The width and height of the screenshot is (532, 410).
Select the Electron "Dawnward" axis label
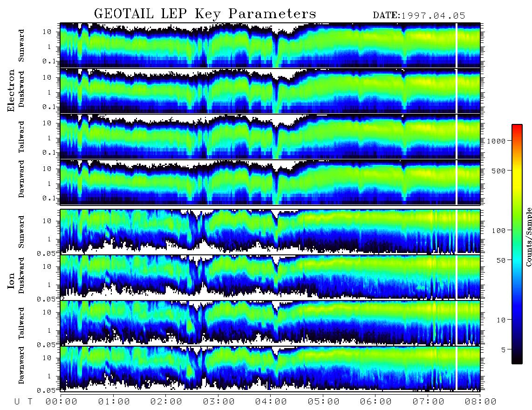pyautogui.click(x=21, y=179)
